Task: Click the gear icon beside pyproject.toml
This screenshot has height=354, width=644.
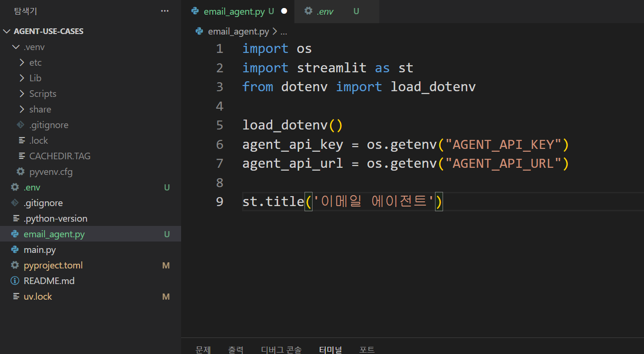Action: tap(15, 265)
